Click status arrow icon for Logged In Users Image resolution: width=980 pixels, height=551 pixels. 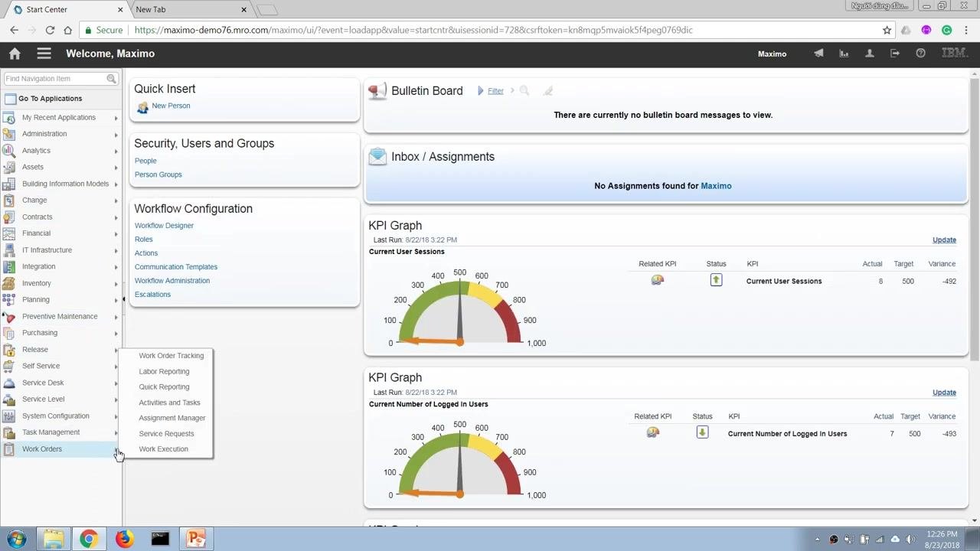pos(702,432)
